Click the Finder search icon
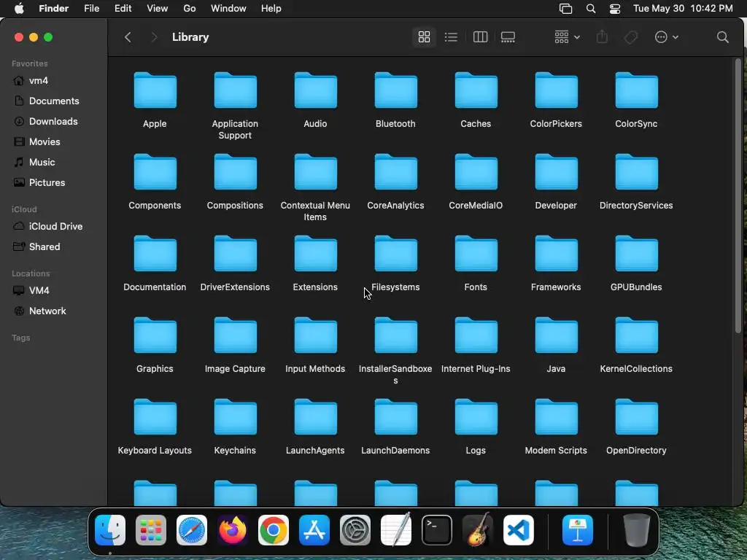 [x=722, y=37]
